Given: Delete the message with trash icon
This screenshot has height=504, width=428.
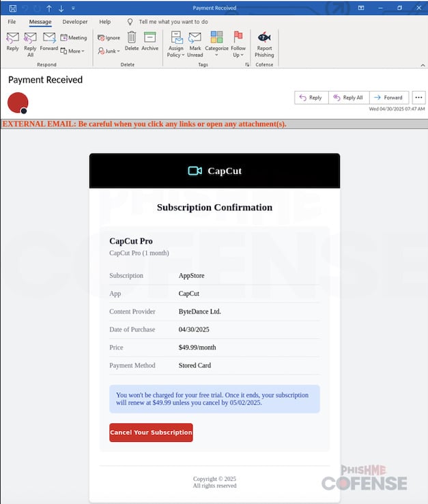Looking at the screenshot, I should (132, 41).
